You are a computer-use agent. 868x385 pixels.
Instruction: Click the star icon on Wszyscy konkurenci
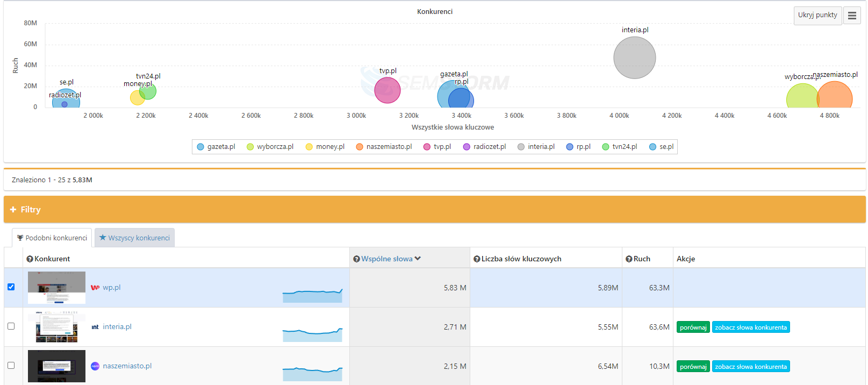(103, 237)
